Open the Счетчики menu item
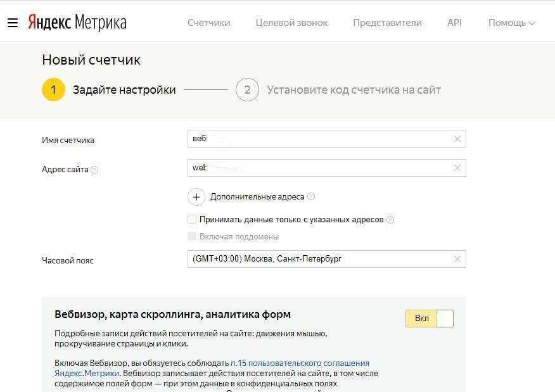The image size is (555, 392). [208, 23]
